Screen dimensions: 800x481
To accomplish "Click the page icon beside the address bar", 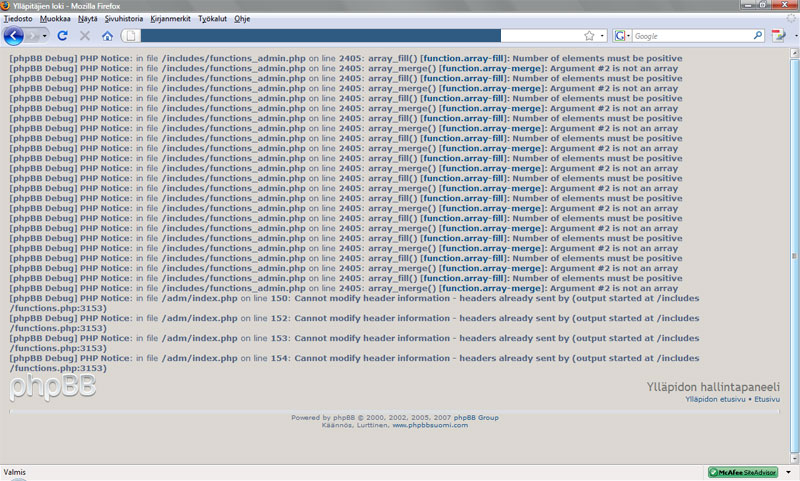I will 130,36.
